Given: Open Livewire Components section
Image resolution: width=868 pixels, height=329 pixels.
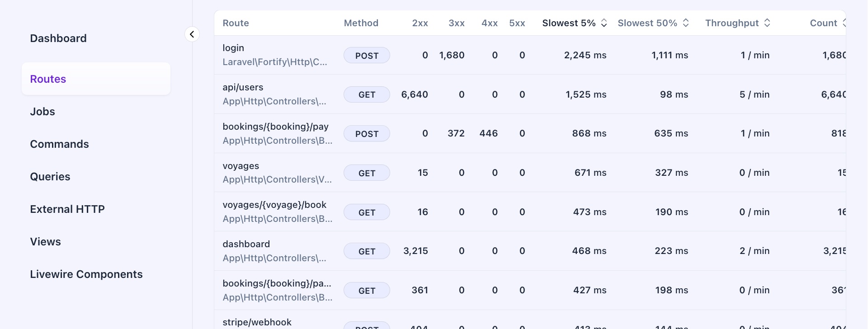Looking at the screenshot, I should pyautogui.click(x=86, y=274).
